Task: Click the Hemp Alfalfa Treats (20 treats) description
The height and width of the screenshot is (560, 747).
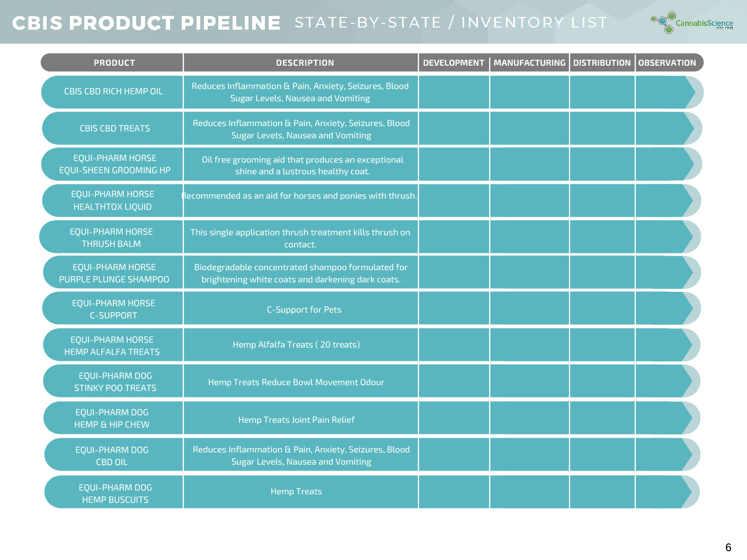Action: (296, 345)
